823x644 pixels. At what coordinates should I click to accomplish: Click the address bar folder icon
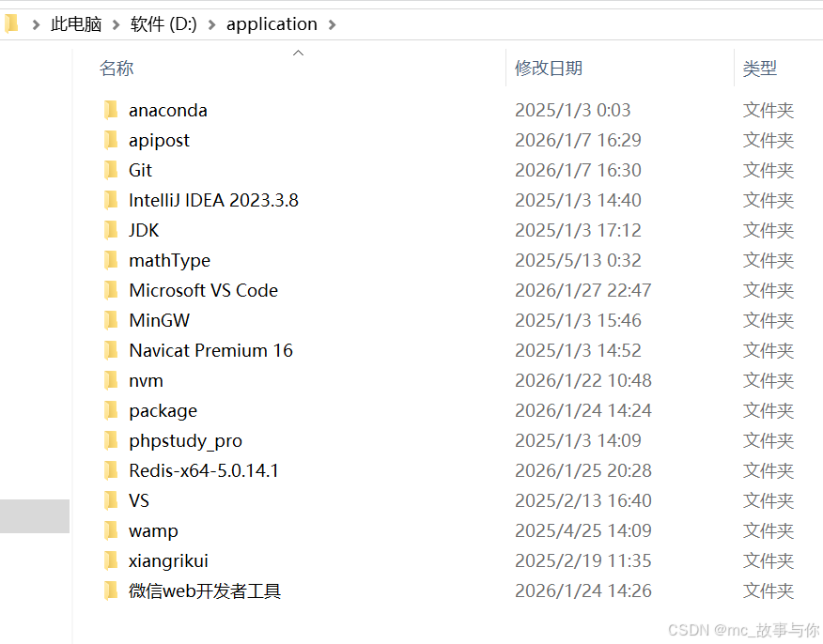click(x=11, y=24)
